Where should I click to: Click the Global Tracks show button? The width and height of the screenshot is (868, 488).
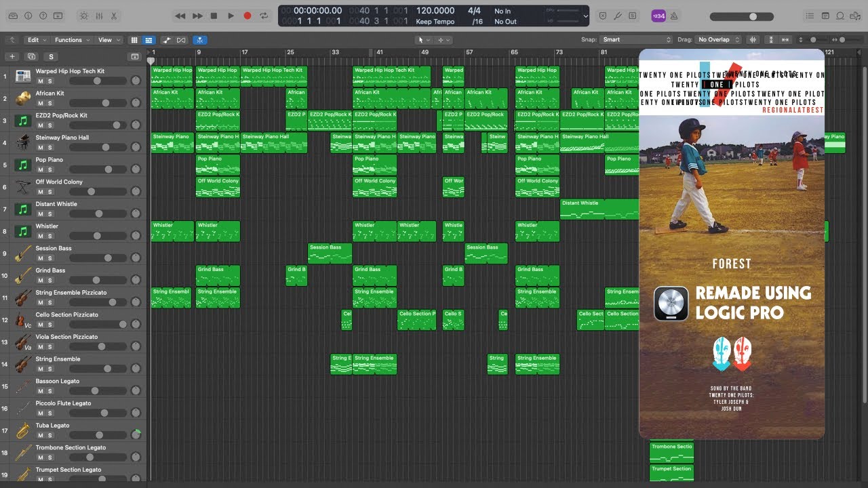pyautogui.click(x=134, y=56)
